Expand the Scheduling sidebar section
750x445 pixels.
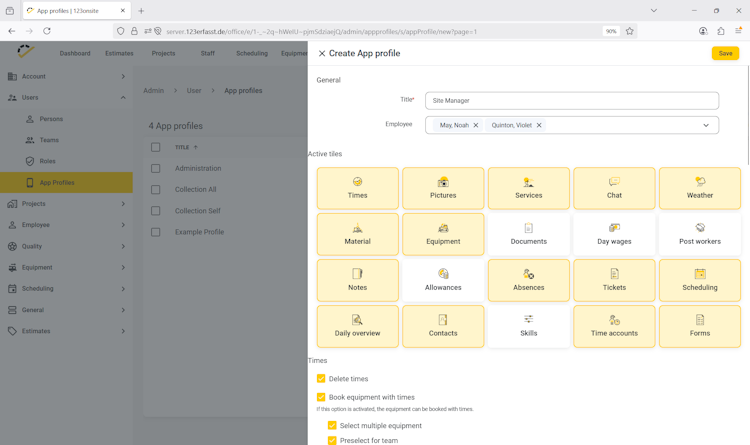66,289
